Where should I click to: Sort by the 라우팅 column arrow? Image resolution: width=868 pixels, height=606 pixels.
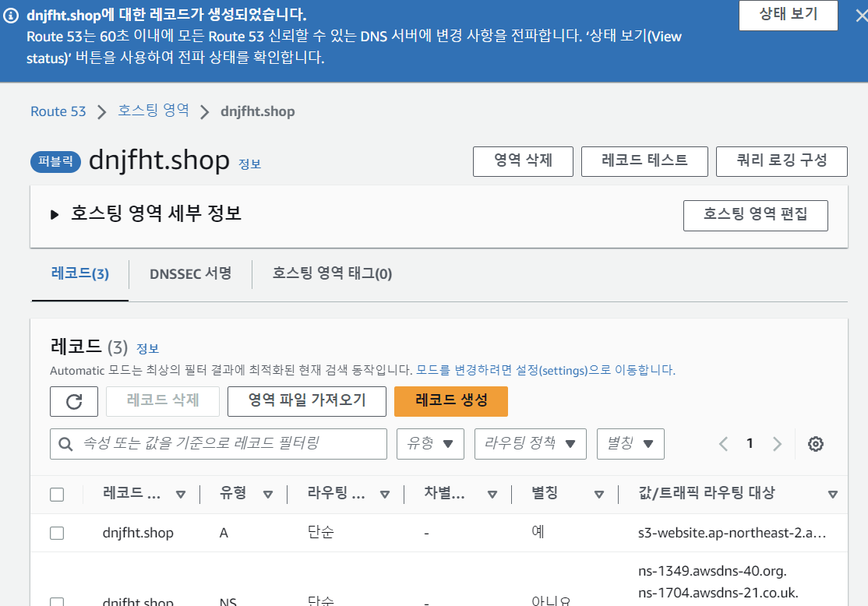coord(385,494)
